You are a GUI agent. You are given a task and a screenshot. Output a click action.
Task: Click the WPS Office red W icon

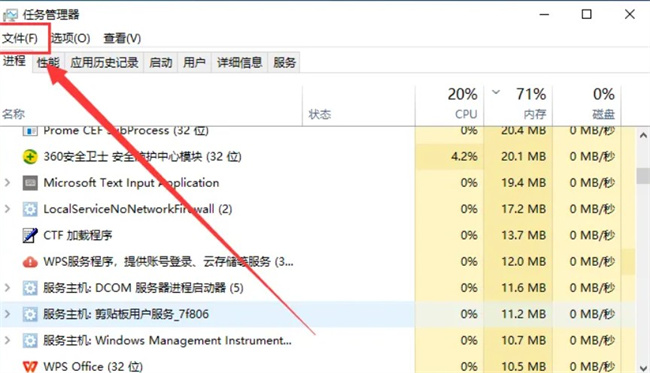click(x=30, y=367)
